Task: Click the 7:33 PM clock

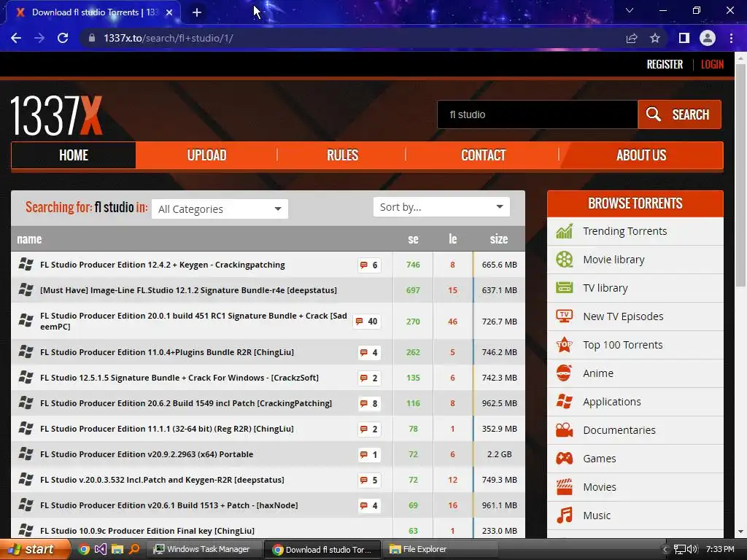Action: click(x=720, y=550)
